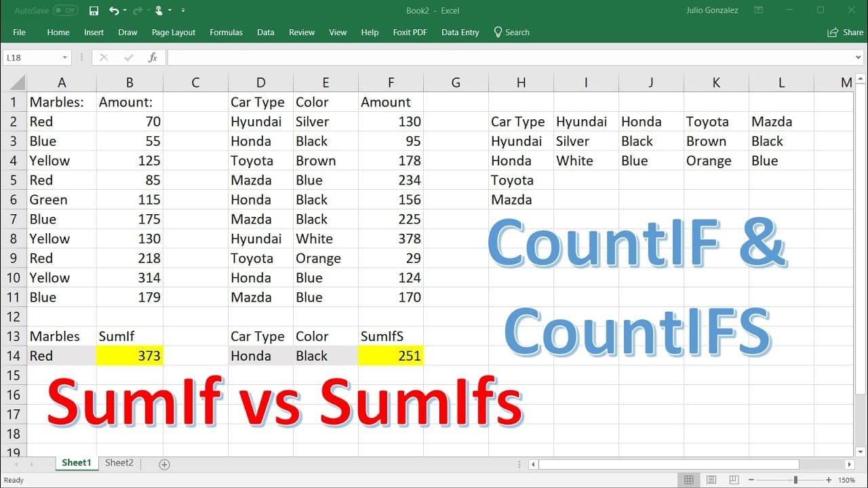The width and height of the screenshot is (868, 488).
Task: Click the Name Box showing L18
Action: (x=31, y=58)
